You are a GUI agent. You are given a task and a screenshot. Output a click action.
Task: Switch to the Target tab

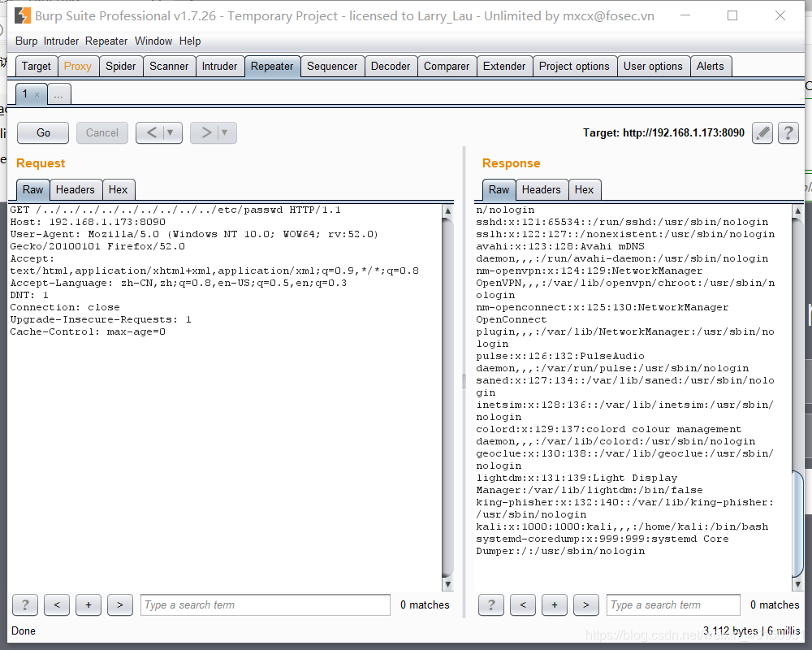coord(37,67)
